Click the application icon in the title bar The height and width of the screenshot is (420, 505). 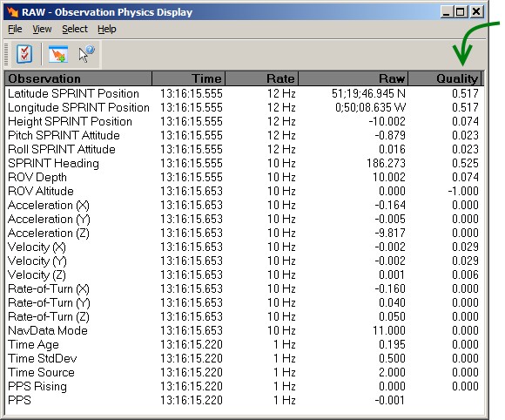click(x=13, y=12)
